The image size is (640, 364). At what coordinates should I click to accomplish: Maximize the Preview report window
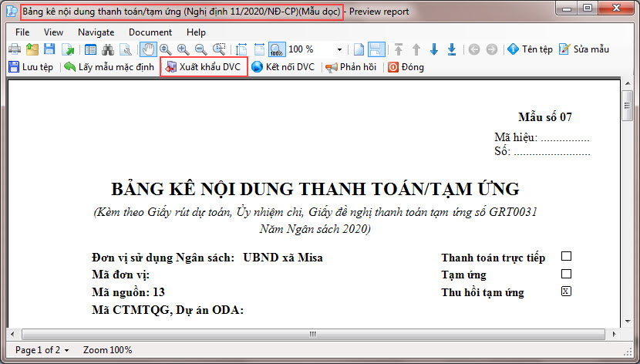[x=588, y=8]
